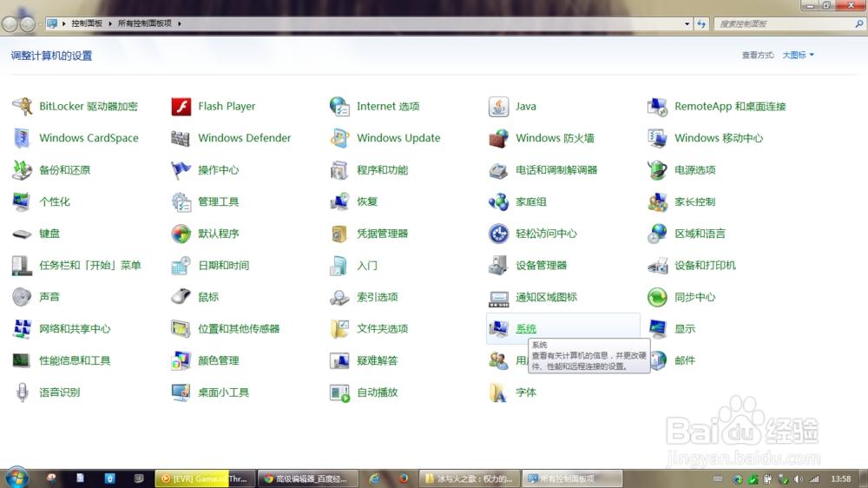Open 语音识别 microphone icon
Image resolution: width=868 pixels, height=488 pixels.
coord(23,392)
